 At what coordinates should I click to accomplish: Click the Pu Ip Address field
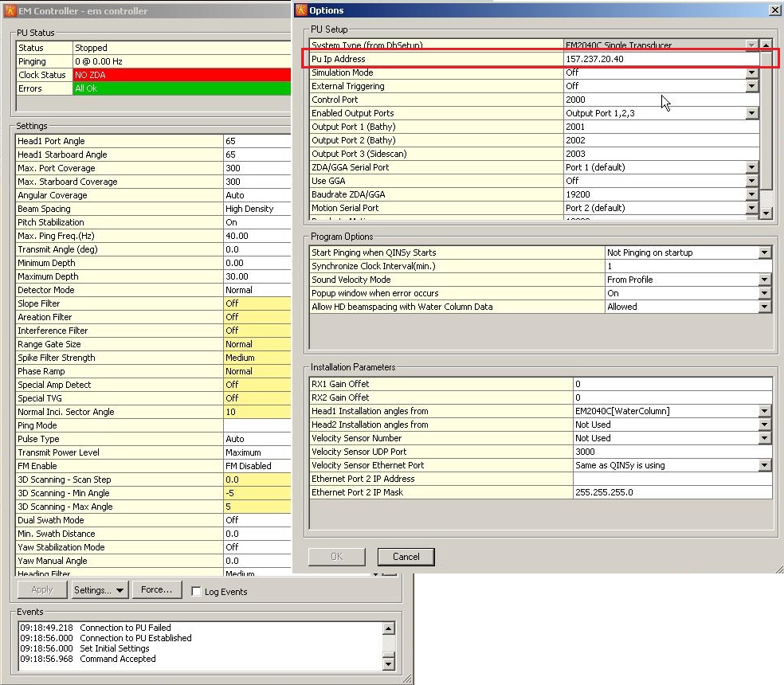click(x=660, y=60)
